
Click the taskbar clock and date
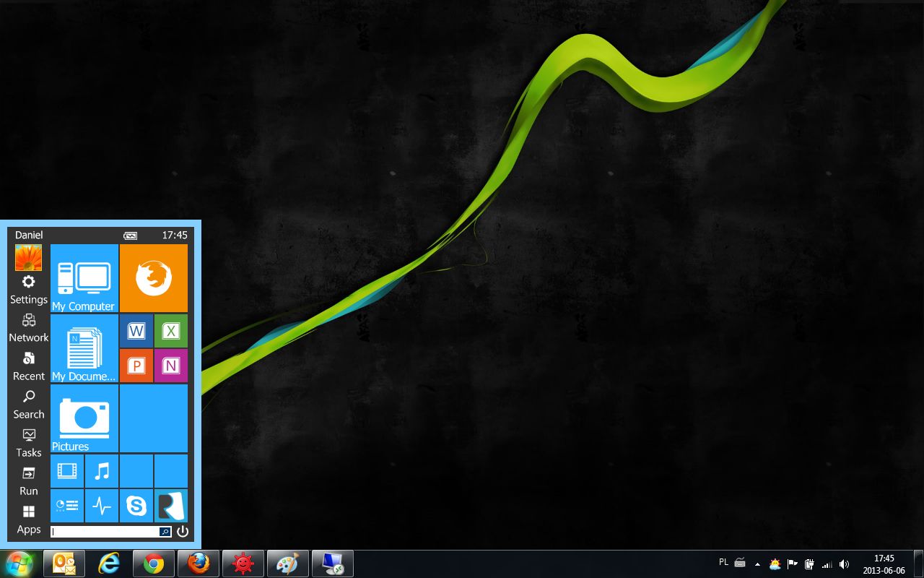[884, 564]
